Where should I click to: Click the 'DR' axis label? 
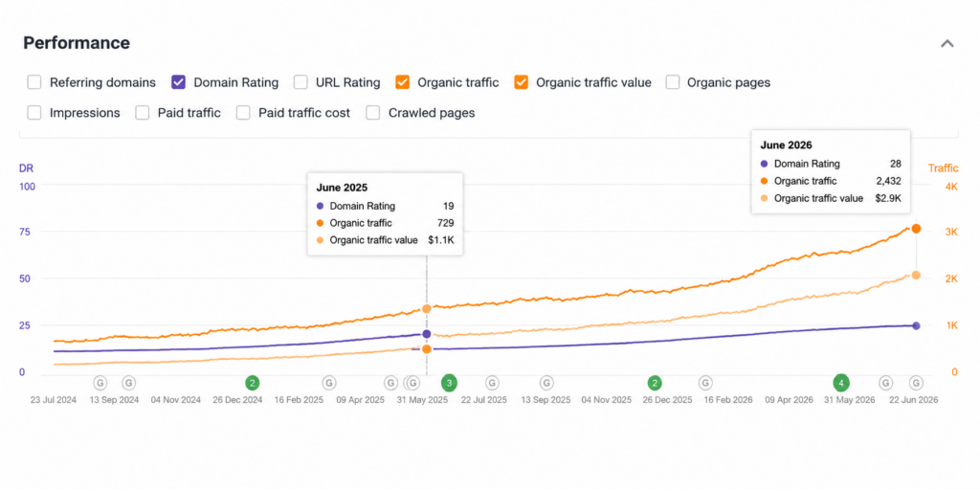[x=26, y=168]
